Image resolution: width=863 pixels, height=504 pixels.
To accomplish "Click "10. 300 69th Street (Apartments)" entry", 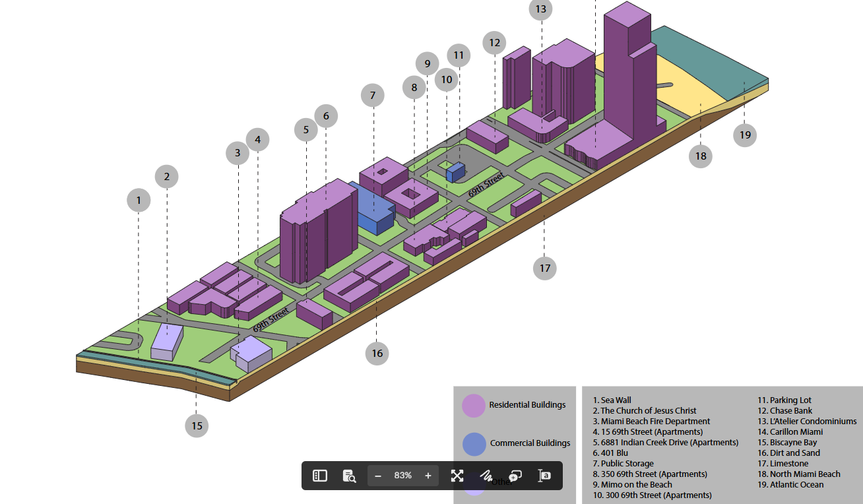I will point(652,495).
